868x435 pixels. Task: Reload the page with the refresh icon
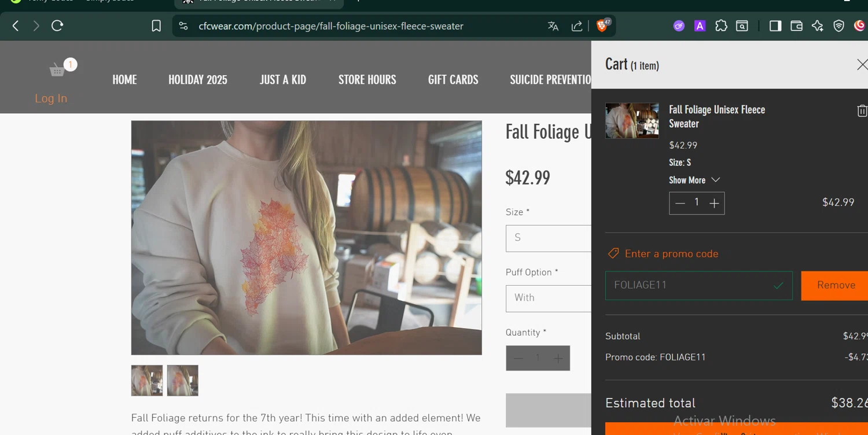57,25
